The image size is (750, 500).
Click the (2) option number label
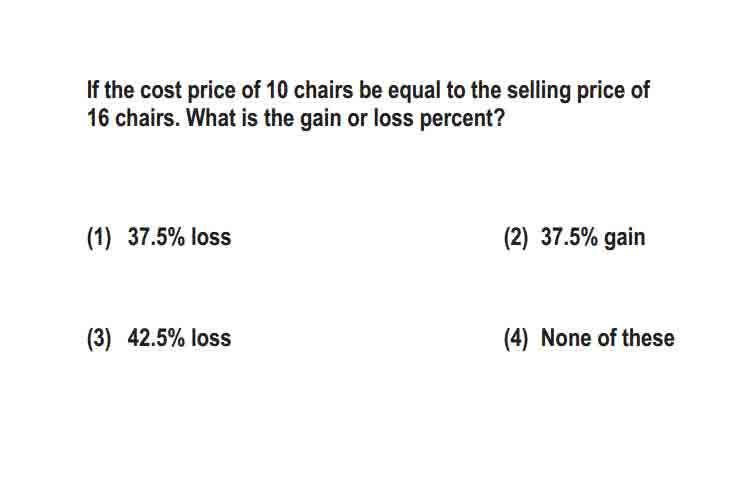pyautogui.click(x=516, y=237)
